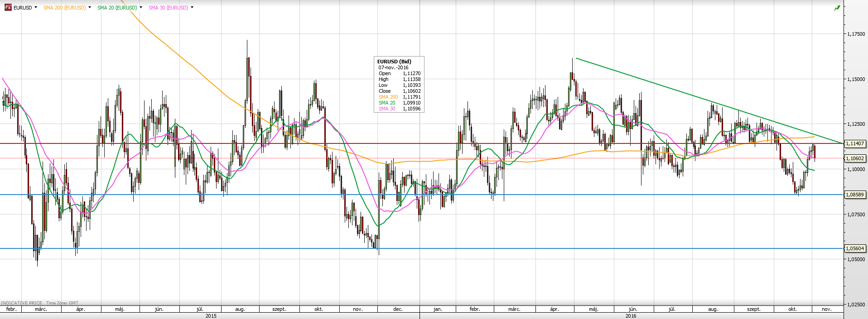Click the High 1,11358 tooltip row
The image size is (868, 319).
(x=400, y=79)
